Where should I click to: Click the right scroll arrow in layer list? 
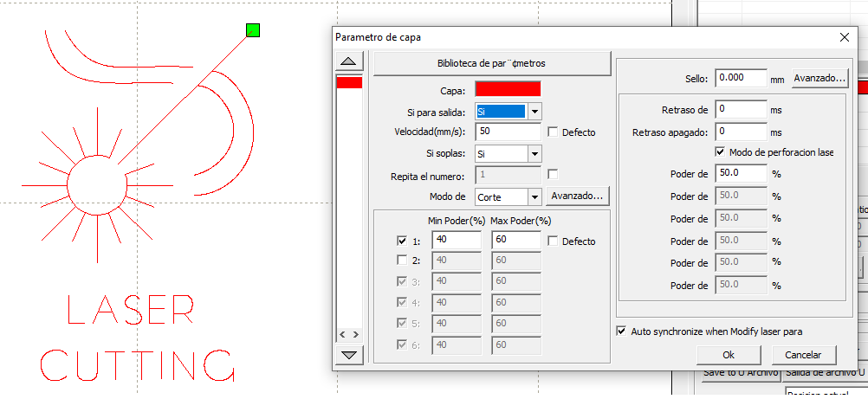pos(355,335)
